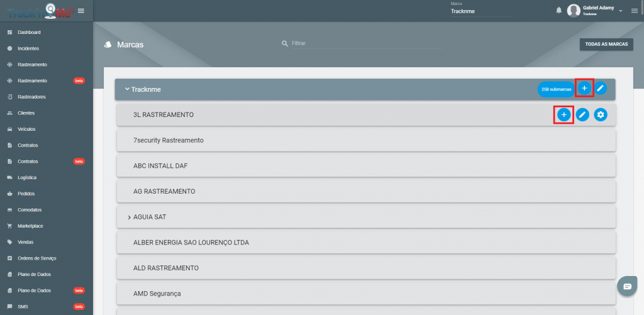The image size is (644, 315).
Task: Edit 3L RASTREAMENTO with the pencil icon
Action: coord(582,115)
